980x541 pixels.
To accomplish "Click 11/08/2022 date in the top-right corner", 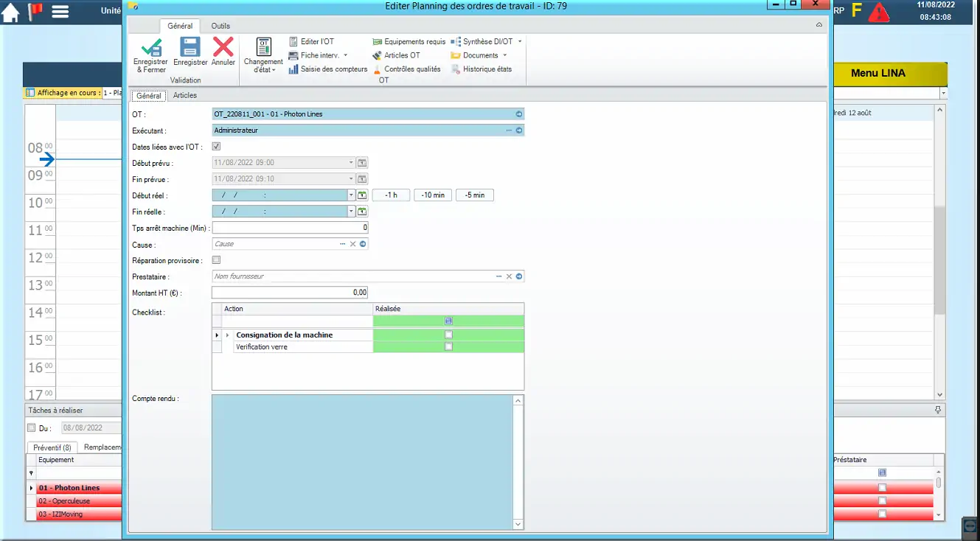I will click(x=936, y=4).
